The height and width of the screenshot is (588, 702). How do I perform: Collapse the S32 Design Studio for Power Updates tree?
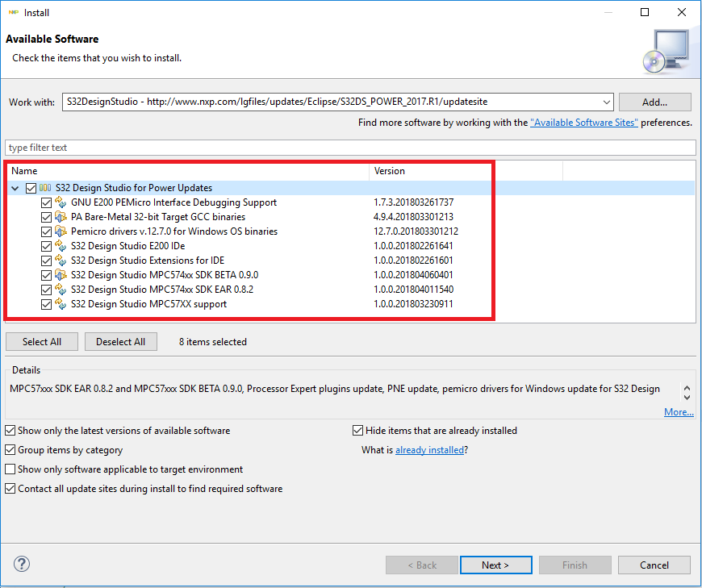point(15,189)
